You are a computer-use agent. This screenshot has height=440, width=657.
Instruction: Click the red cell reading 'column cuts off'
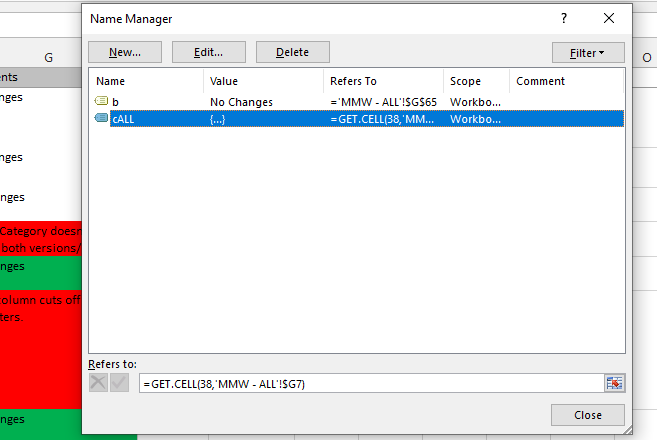(x=41, y=349)
